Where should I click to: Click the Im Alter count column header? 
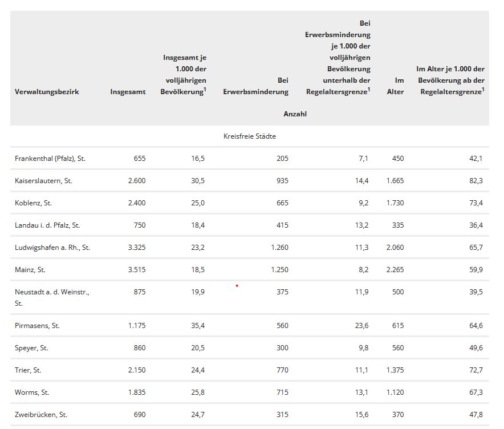click(x=395, y=87)
